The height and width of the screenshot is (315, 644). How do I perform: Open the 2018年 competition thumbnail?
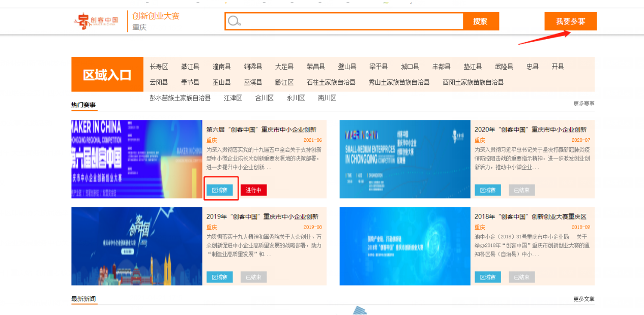[x=405, y=246]
